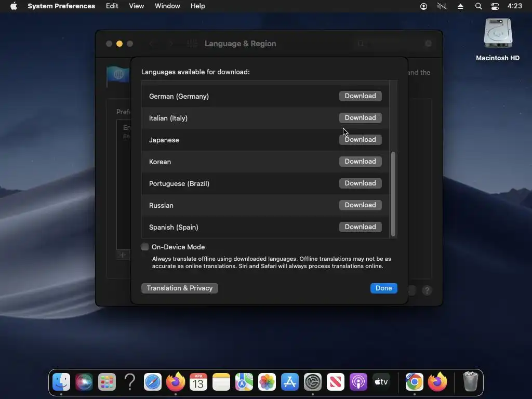
Task: Open the View menu
Action: 137,6
